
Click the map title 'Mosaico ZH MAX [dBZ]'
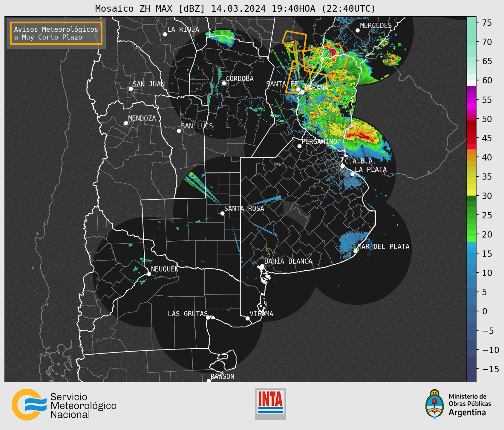point(150,9)
